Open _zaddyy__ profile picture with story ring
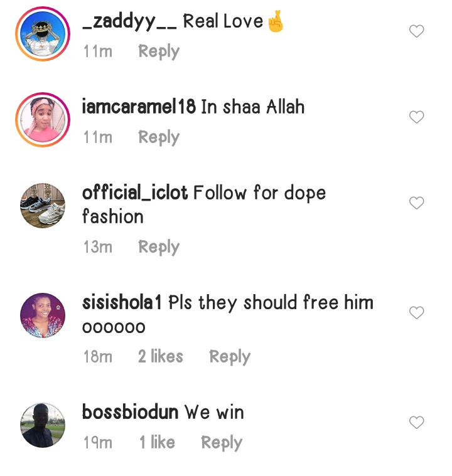 click(x=43, y=34)
